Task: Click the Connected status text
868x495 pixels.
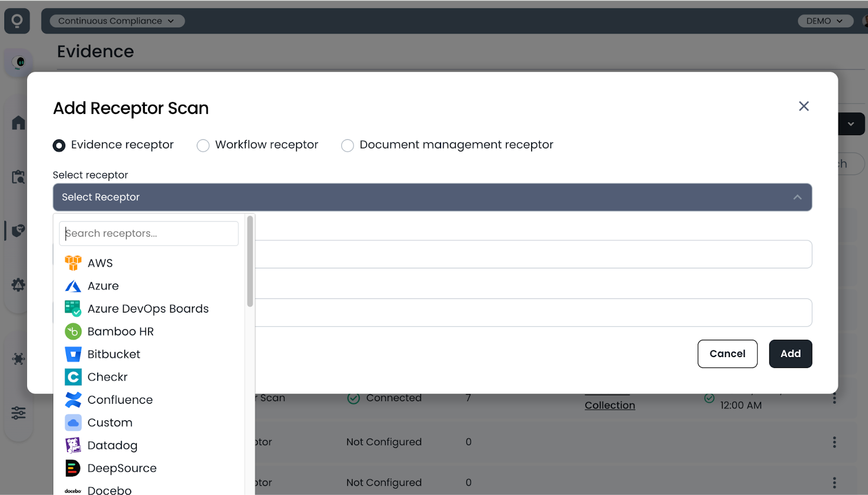Action: pyautogui.click(x=394, y=398)
